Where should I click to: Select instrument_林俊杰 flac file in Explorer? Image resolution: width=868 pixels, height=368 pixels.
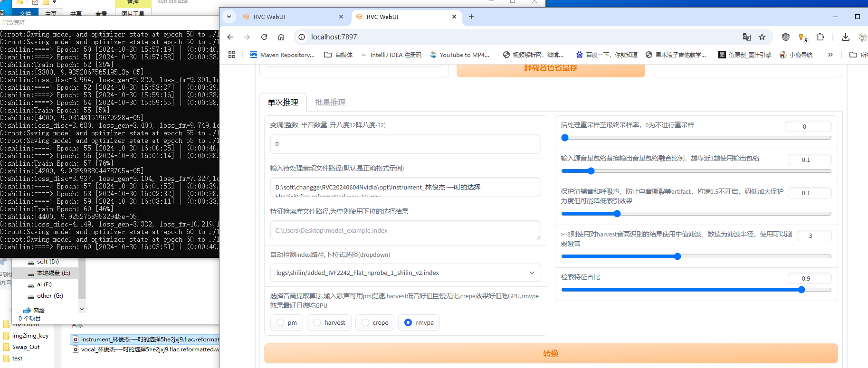click(145, 339)
